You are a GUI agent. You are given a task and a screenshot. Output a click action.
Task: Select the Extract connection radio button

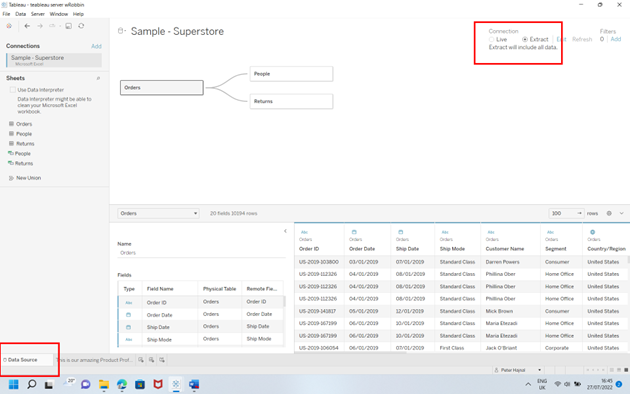(x=525, y=39)
